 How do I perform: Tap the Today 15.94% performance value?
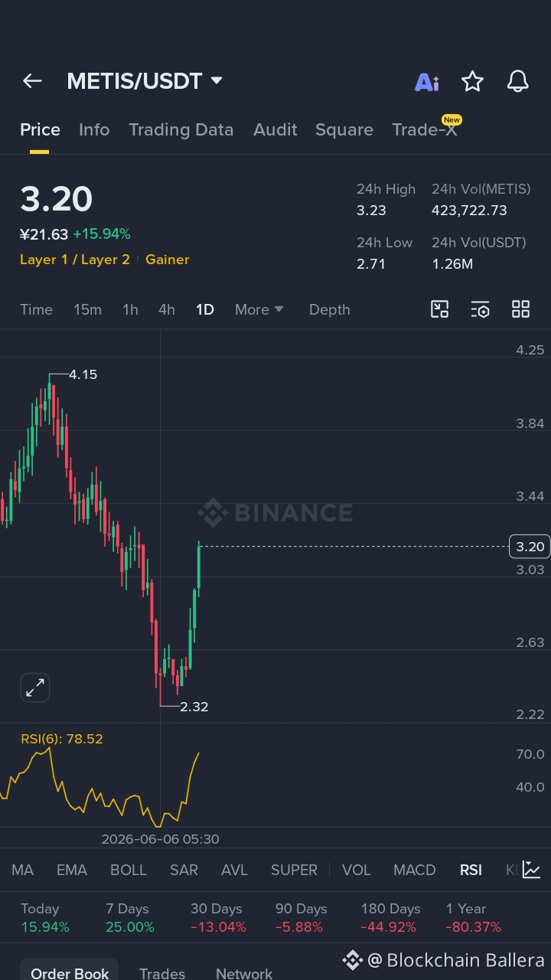45,927
